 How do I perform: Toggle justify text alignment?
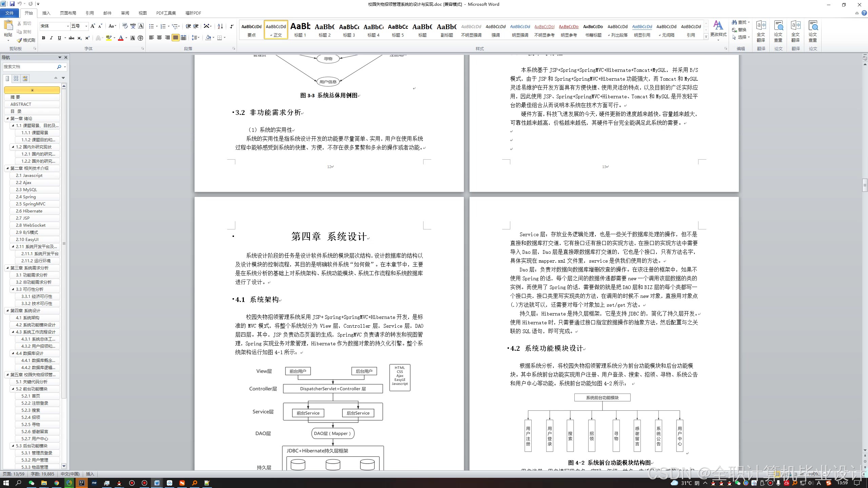175,38
